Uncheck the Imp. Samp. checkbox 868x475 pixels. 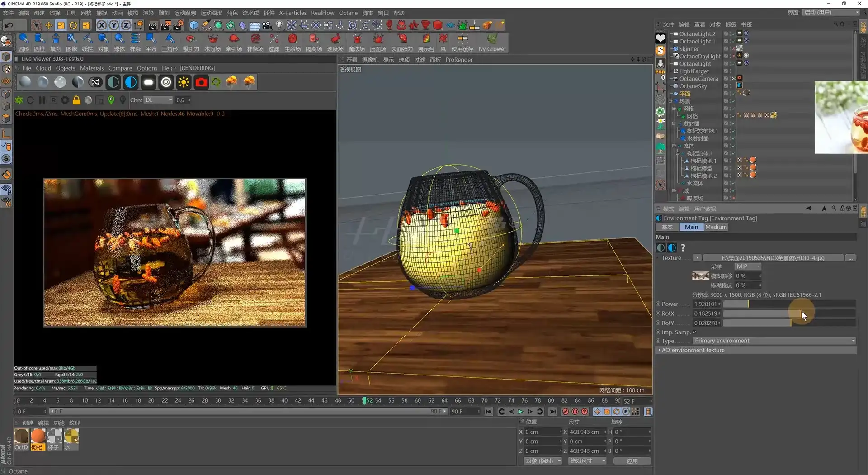pos(694,332)
